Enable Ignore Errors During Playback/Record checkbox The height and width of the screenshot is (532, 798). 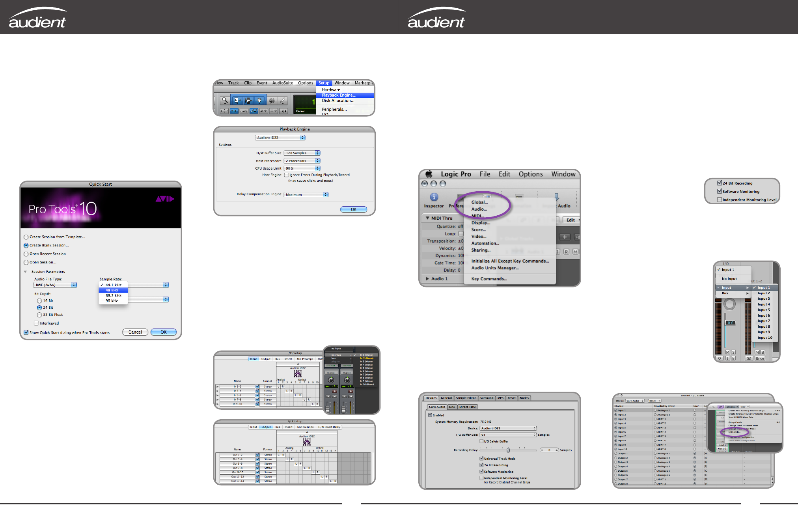click(x=286, y=175)
